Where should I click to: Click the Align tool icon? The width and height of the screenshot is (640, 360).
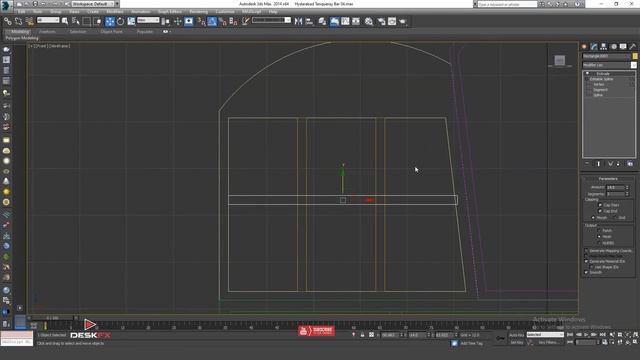click(x=309, y=21)
